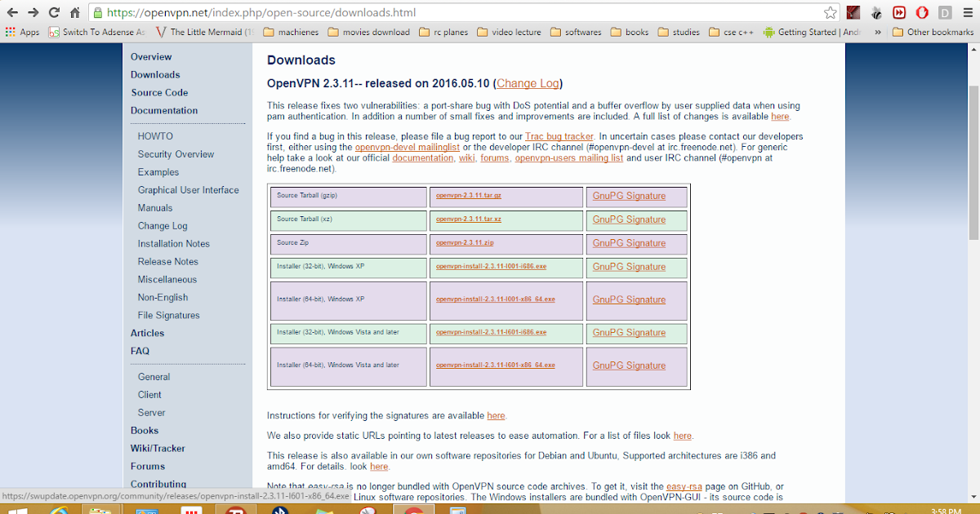Open the softwares bookmark folder
Screen dimensions: 980x514
576,33
